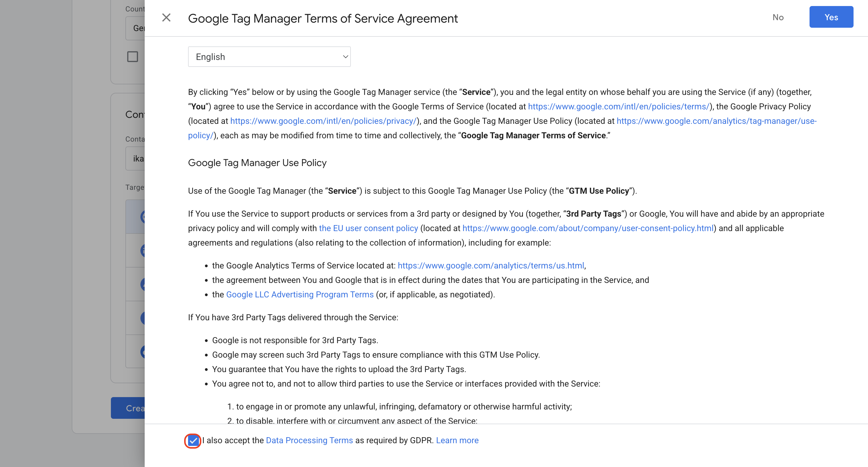
Task: Open Google LLC Advertising Program Terms link
Action: (300, 294)
